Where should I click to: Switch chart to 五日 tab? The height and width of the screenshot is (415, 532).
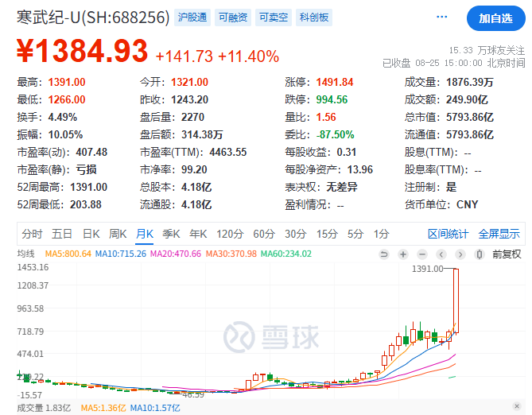(x=62, y=234)
